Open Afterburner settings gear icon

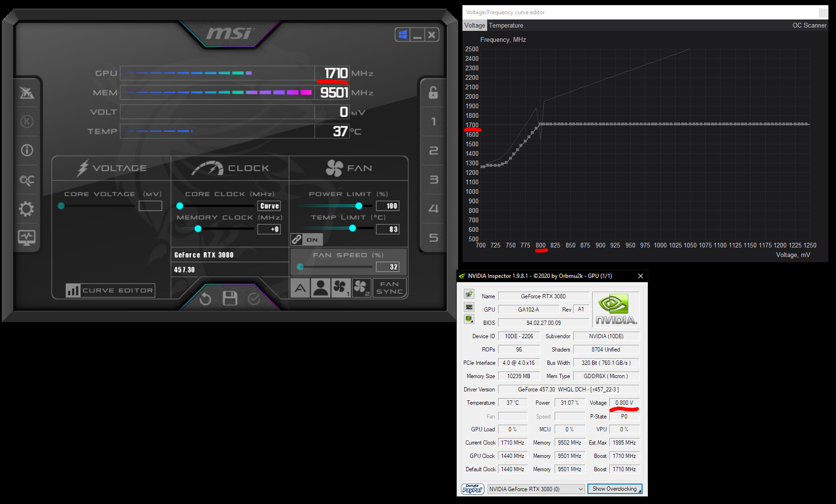click(x=27, y=209)
